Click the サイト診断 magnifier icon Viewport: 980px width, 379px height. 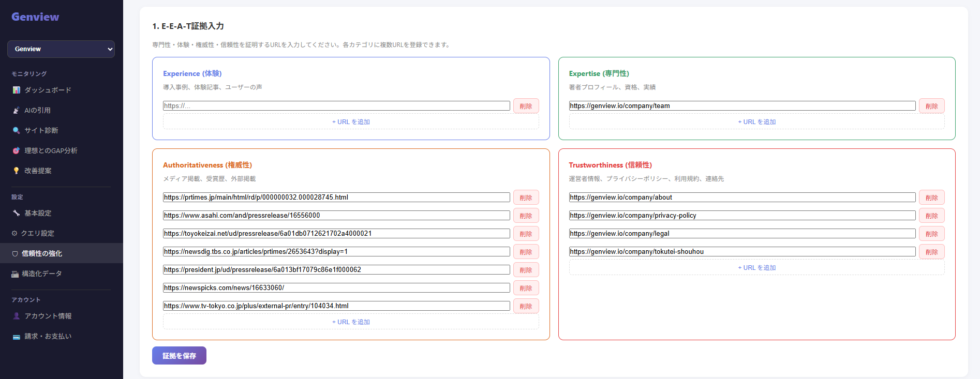[16, 130]
